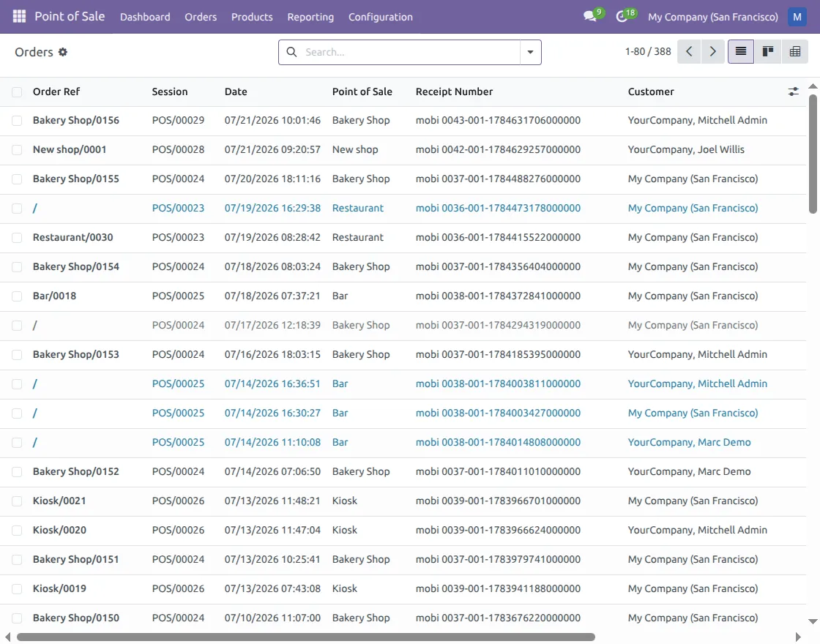
Task: Open the Configuration menu
Action: tap(380, 17)
